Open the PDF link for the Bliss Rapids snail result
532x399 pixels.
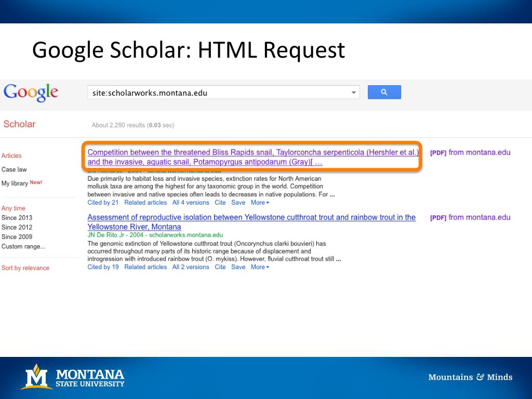point(470,152)
